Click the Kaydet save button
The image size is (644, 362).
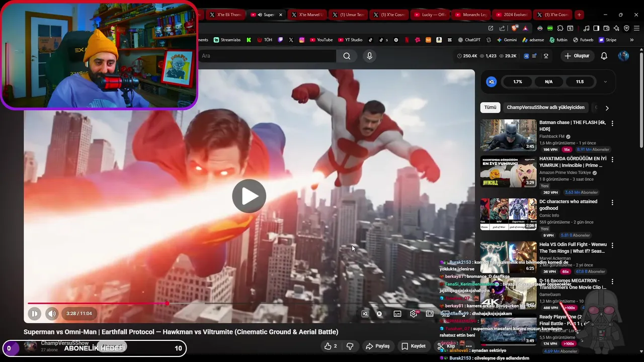tap(414, 346)
